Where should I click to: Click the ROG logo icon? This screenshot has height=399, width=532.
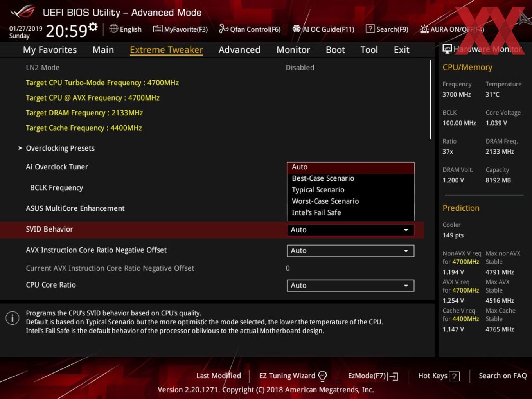point(23,12)
